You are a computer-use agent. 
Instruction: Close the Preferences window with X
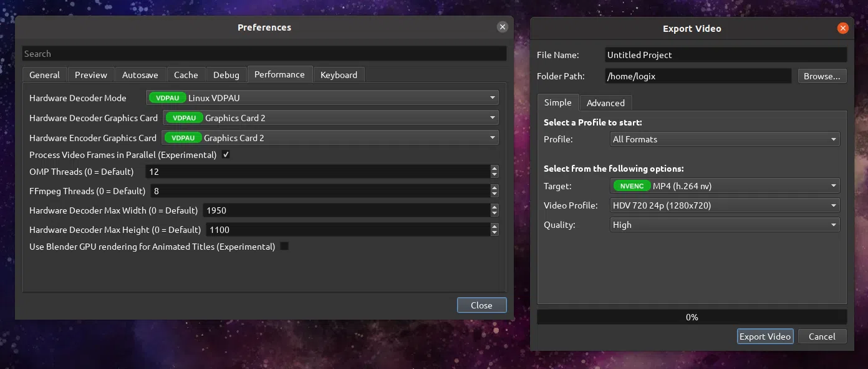(x=502, y=27)
